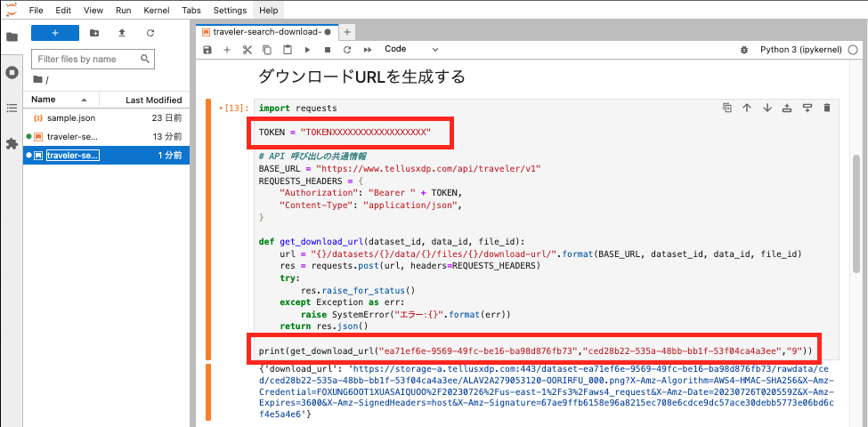Insert cell below icon in cell toolbar
Screen dimensions: 868x427
[807, 108]
